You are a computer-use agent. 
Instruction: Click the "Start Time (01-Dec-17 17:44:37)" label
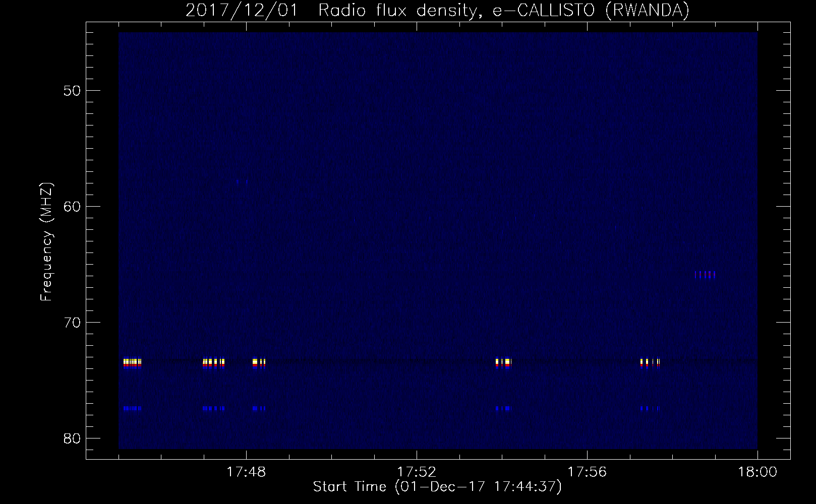pyautogui.click(x=437, y=487)
